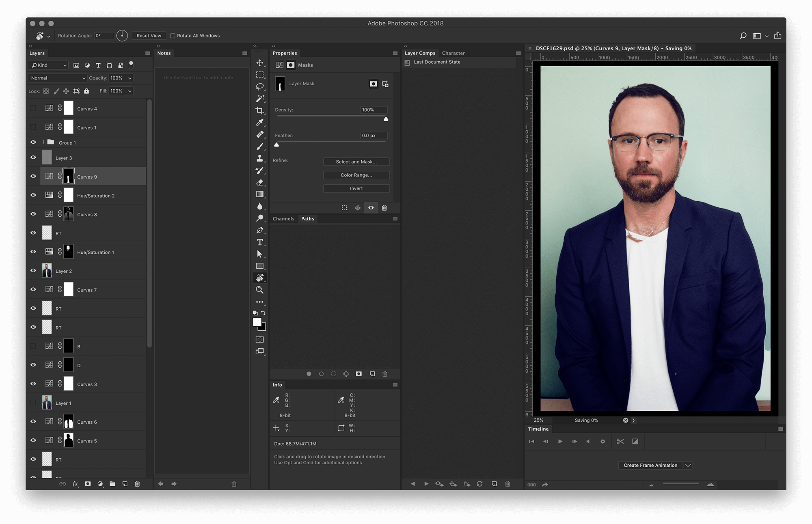Select the Crop tool
This screenshot has width=812, height=524.
[260, 110]
